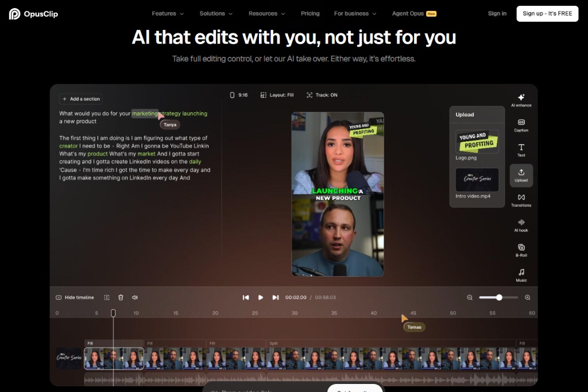The image size is (588, 392).
Task: Click the Add a section button
Action: (80, 98)
